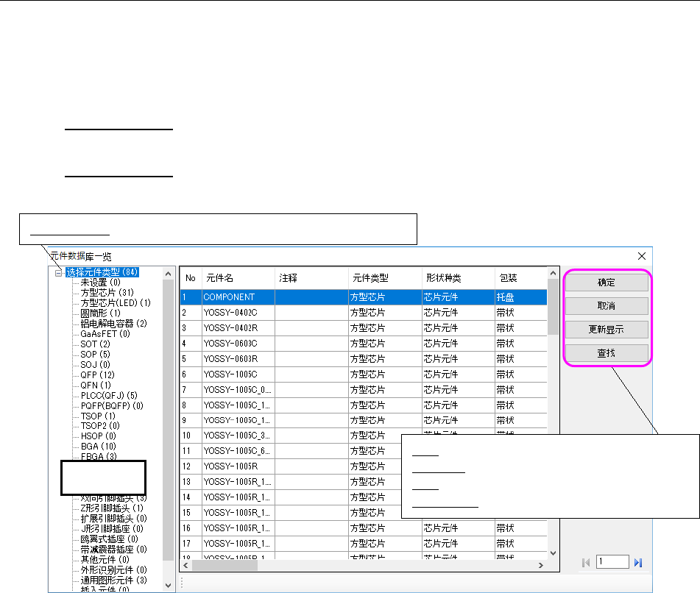Click the 查找 button

click(x=607, y=353)
